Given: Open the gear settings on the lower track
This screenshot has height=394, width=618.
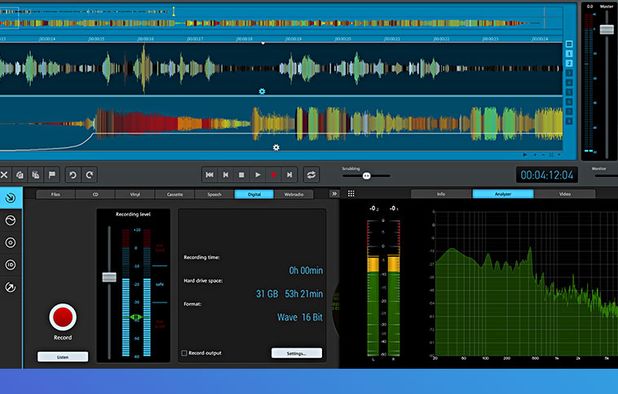Looking at the screenshot, I should pos(276,147).
